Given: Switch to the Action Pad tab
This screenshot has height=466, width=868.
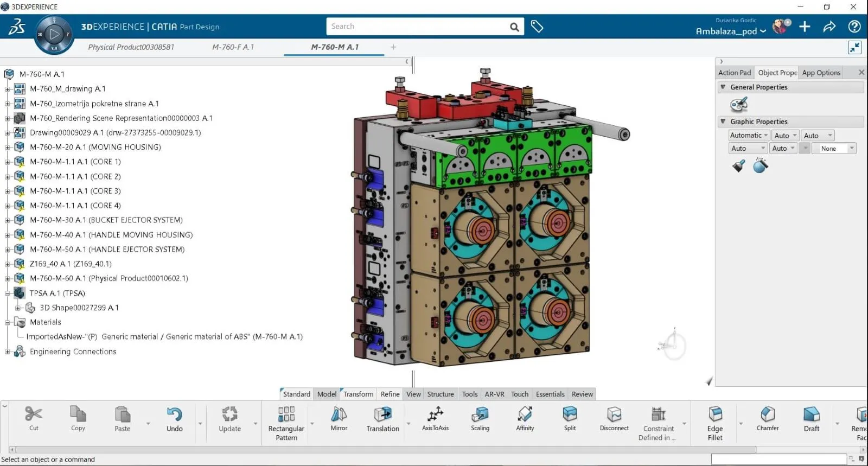Looking at the screenshot, I should click(735, 73).
